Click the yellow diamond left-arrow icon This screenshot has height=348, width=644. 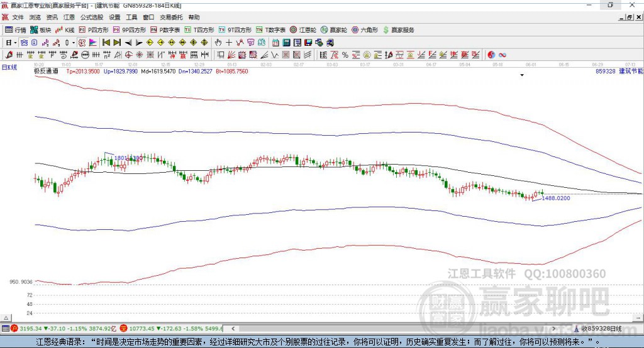[x=150, y=43]
